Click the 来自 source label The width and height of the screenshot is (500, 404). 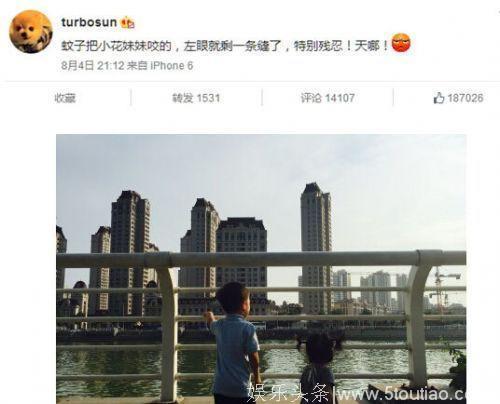(x=137, y=66)
